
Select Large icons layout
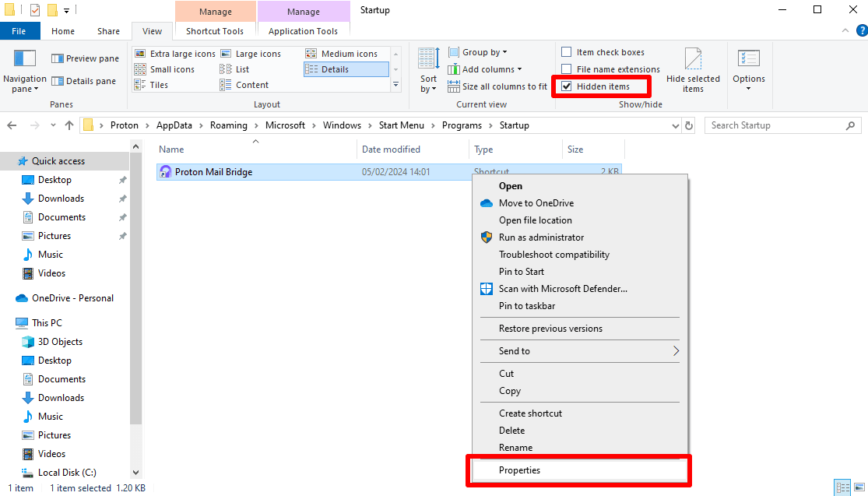251,54
